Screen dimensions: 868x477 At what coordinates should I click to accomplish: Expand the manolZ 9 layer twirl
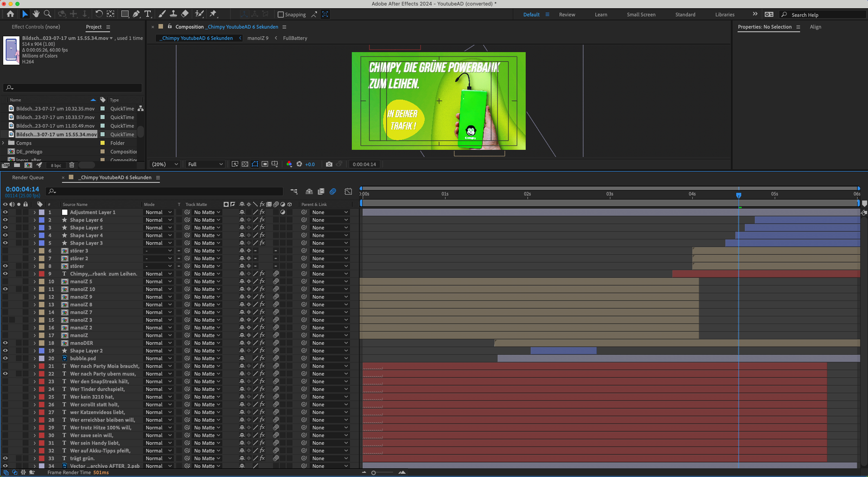pos(35,297)
